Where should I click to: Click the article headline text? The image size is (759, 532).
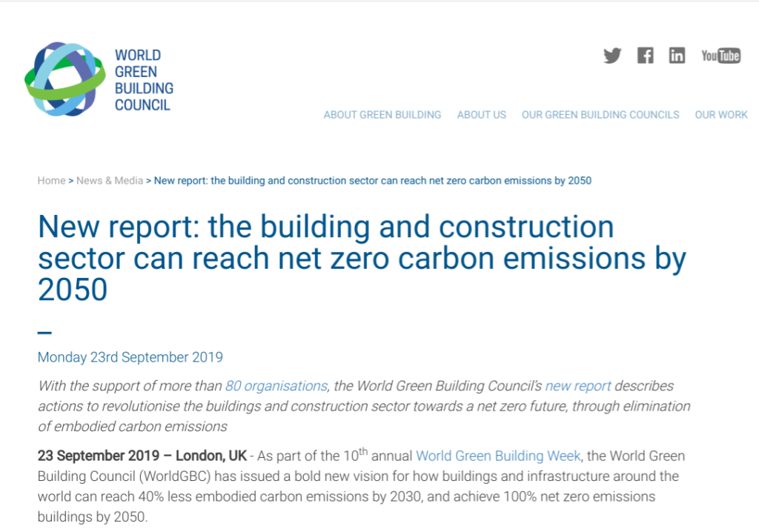[x=362, y=258]
